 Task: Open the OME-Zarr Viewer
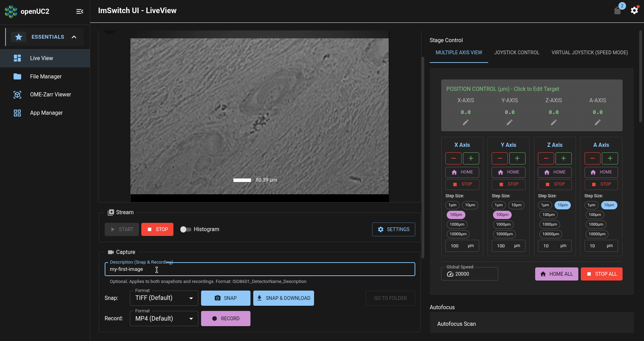pos(50,94)
